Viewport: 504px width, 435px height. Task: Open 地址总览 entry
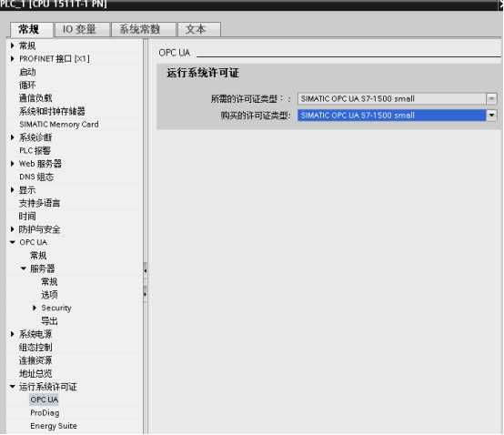[35, 374]
